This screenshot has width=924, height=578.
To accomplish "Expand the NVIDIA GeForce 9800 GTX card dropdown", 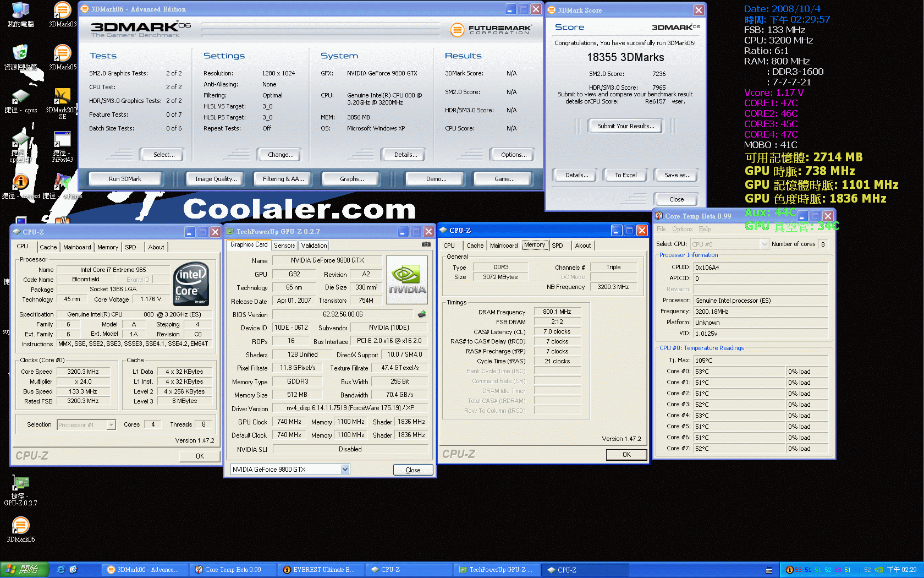I will coord(345,470).
